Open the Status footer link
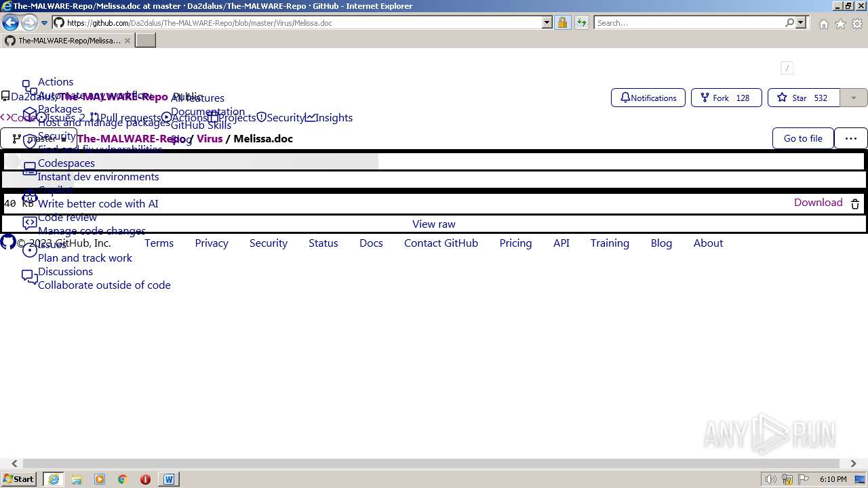 [x=323, y=243]
